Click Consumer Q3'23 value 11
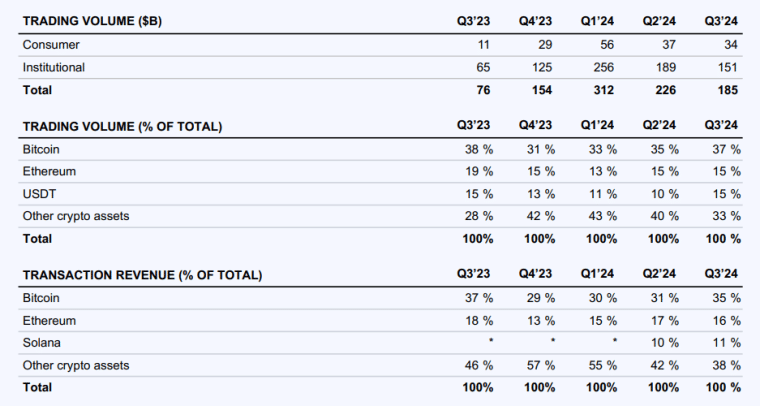 click(485, 45)
